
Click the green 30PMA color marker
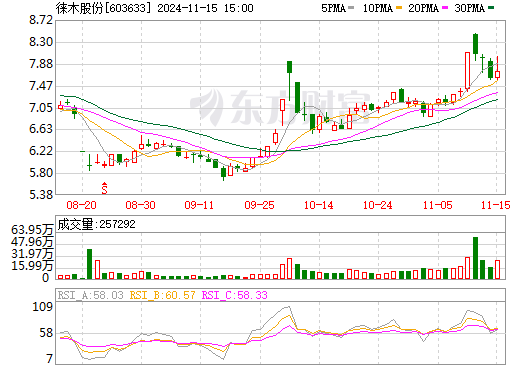[x=491, y=8]
